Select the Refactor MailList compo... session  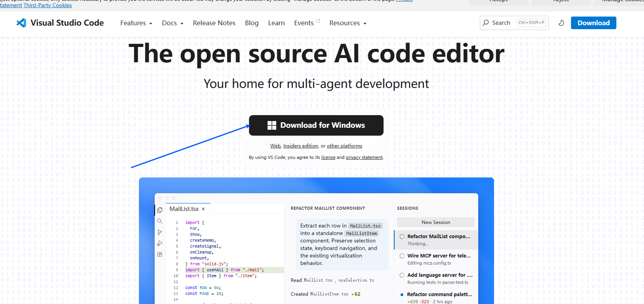(x=436, y=240)
